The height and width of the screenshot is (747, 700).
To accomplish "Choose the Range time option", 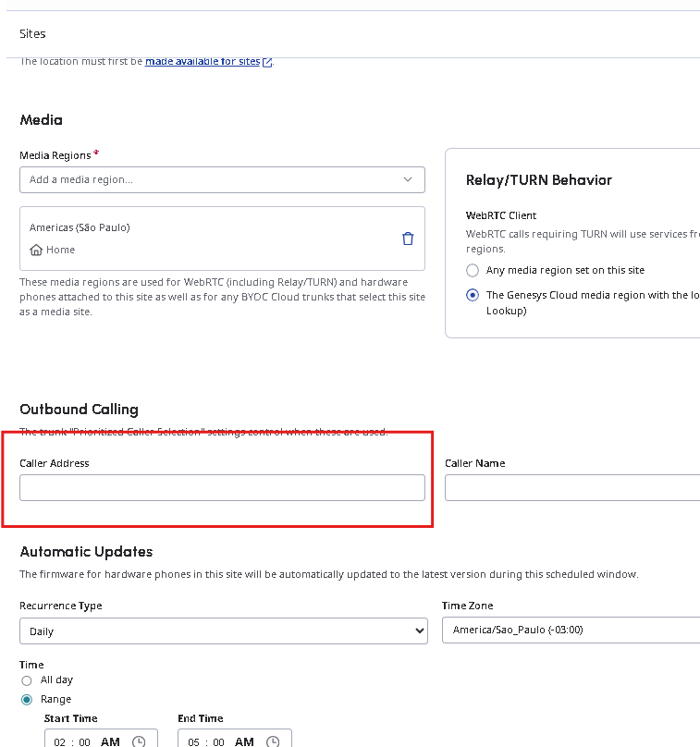I will pyautogui.click(x=27, y=700).
